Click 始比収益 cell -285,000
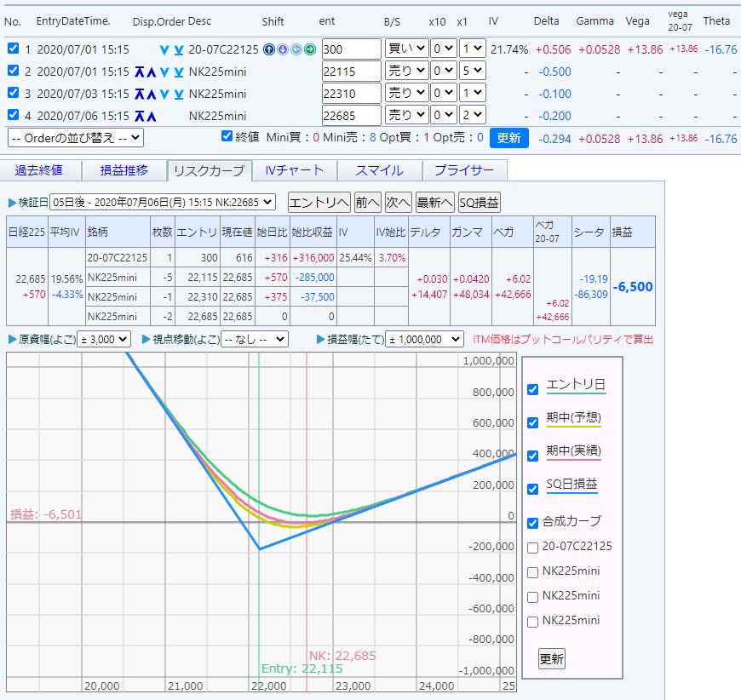This screenshot has height=700, width=741. 315,278
